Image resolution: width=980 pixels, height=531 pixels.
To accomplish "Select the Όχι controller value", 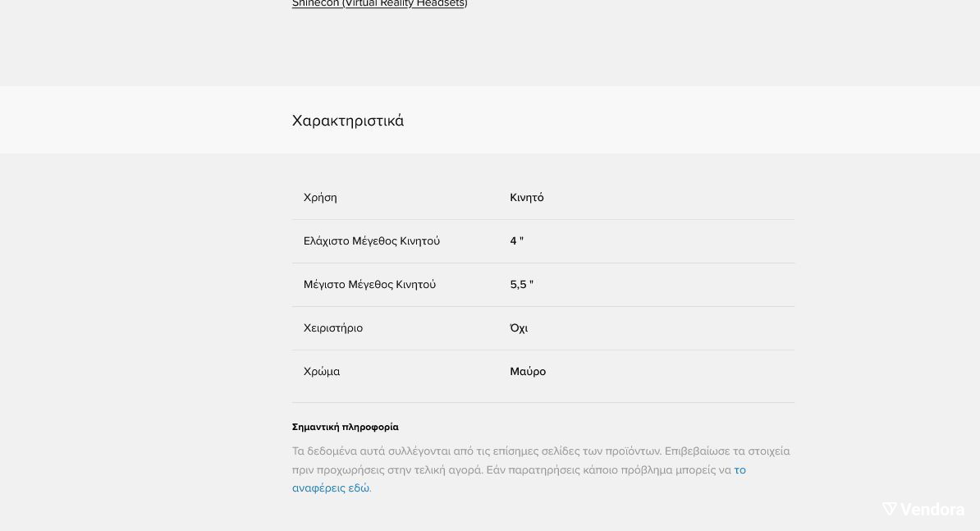I will [x=519, y=328].
